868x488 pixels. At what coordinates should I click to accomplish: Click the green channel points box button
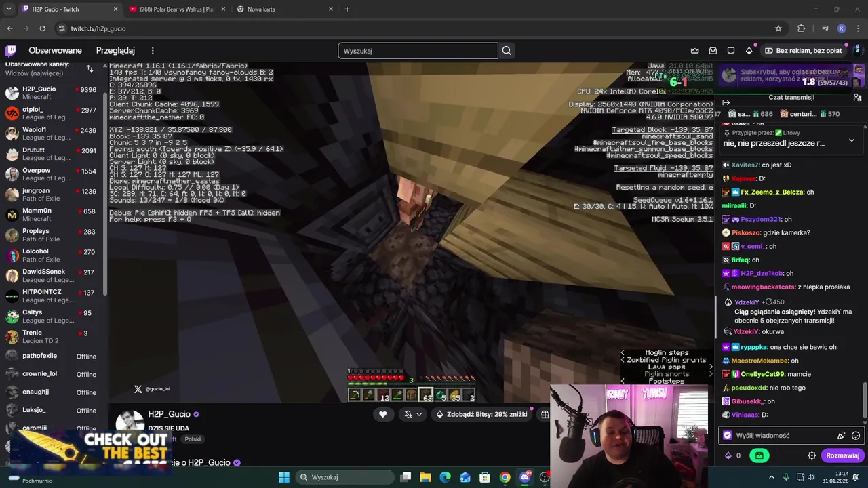point(759,455)
